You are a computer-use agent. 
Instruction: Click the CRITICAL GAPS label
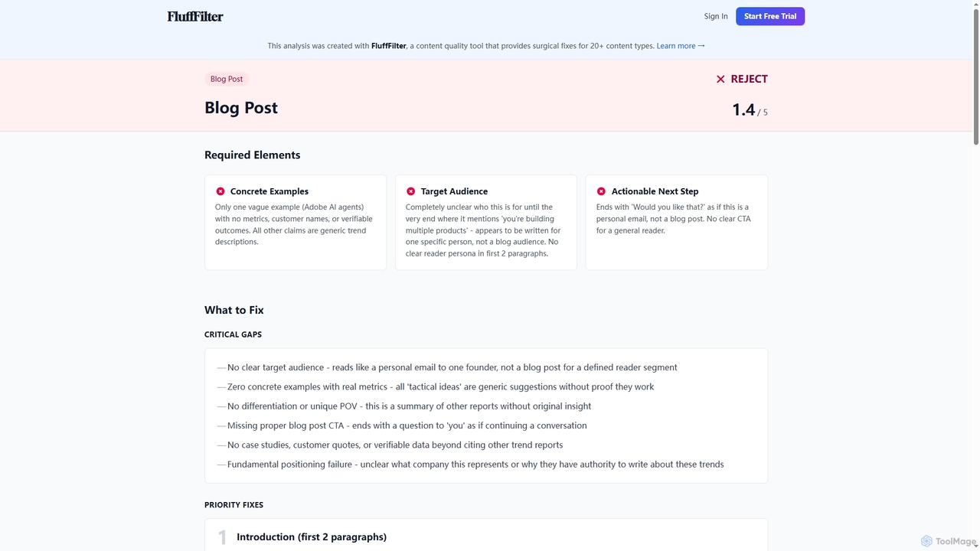(233, 334)
